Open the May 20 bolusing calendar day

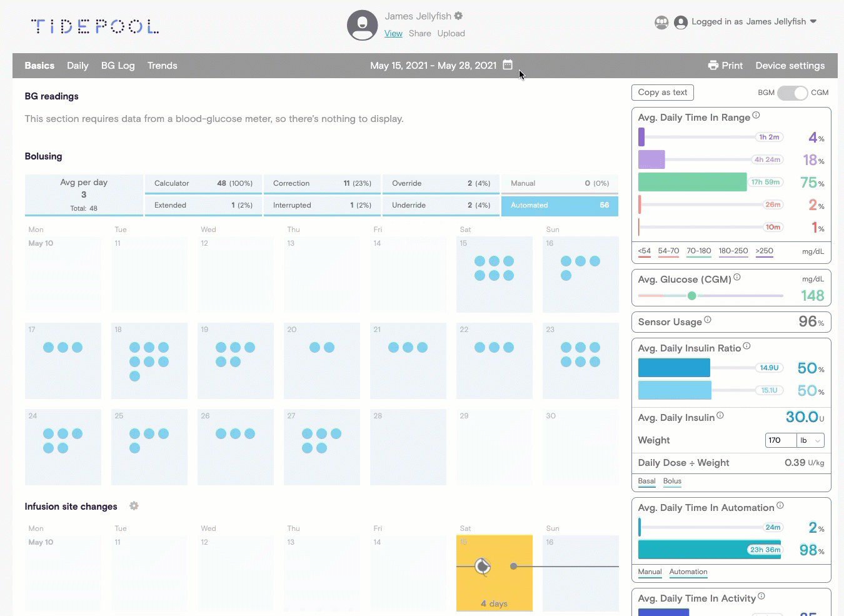click(322, 361)
